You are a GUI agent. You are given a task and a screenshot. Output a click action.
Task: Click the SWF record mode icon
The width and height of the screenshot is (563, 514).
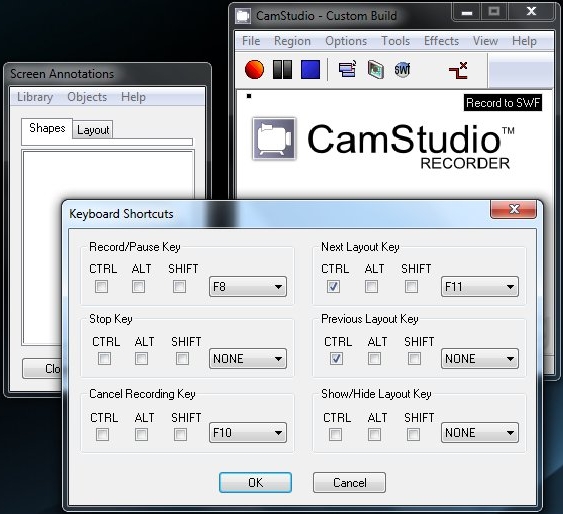402,69
